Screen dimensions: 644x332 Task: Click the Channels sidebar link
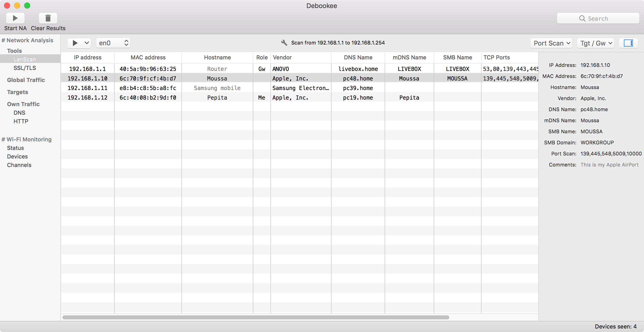click(19, 165)
